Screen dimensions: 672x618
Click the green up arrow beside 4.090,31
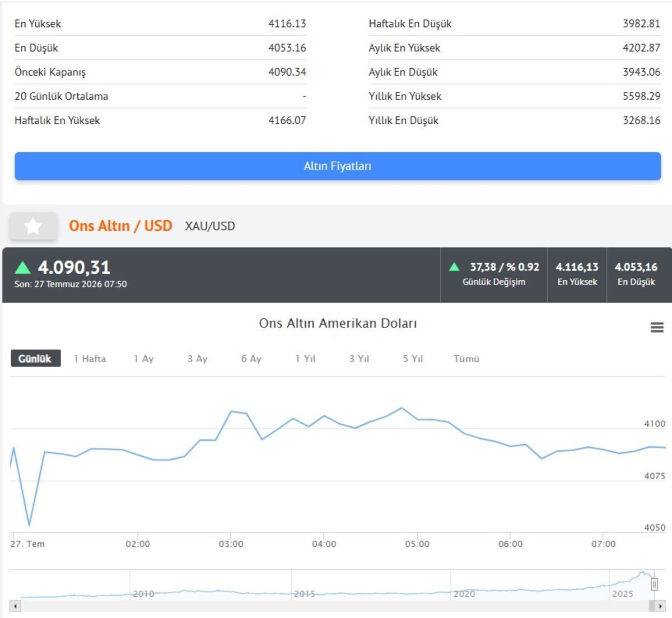[x=22, y=267]
